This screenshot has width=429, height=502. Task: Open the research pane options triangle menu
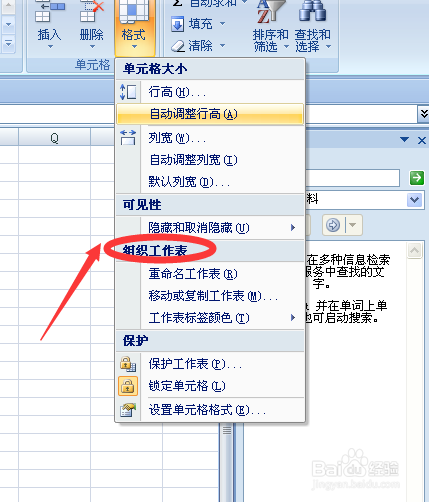pos(404,140)
